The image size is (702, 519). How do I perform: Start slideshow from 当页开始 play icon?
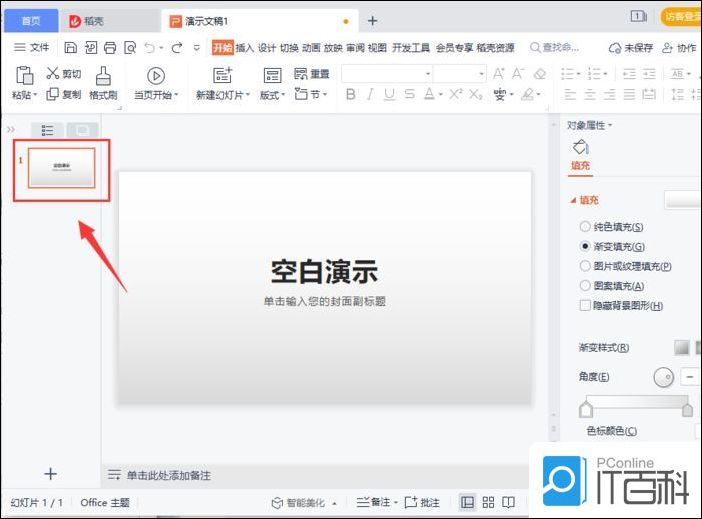click(156, 76)
